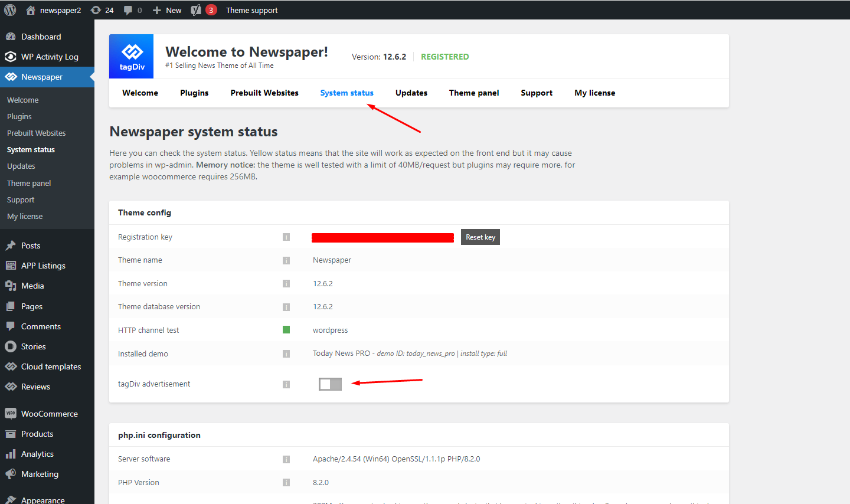Click info icon next to Installed demo
Screen dimensions: 850x504
tap(286, 354)
